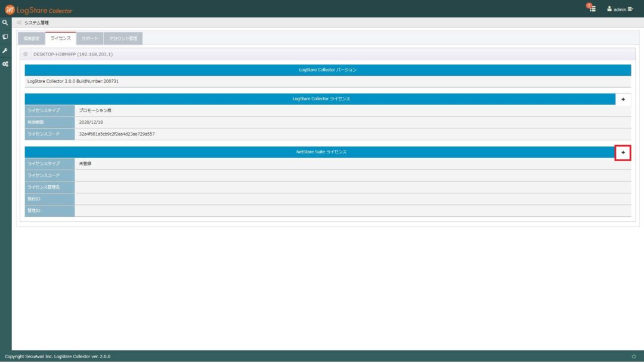Click the plus button for LogStare Collector ライセンス
The height and width of the screenshot is (363, 644).
tap(623, 99)
